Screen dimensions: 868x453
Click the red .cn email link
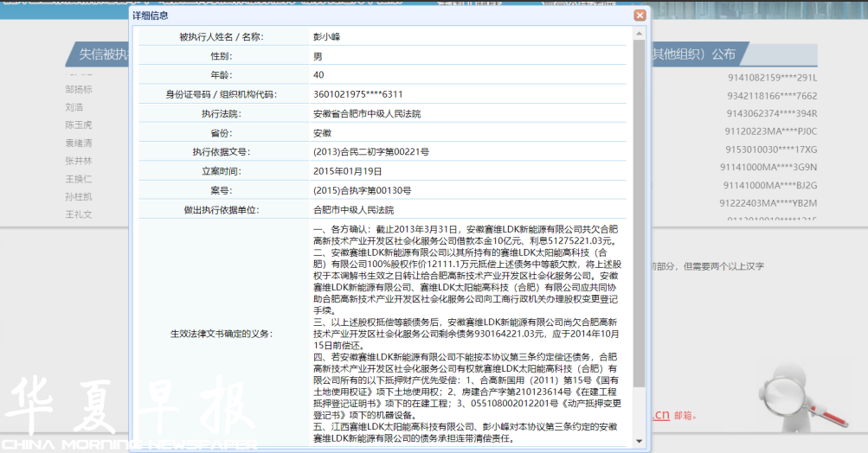point(659,415)
